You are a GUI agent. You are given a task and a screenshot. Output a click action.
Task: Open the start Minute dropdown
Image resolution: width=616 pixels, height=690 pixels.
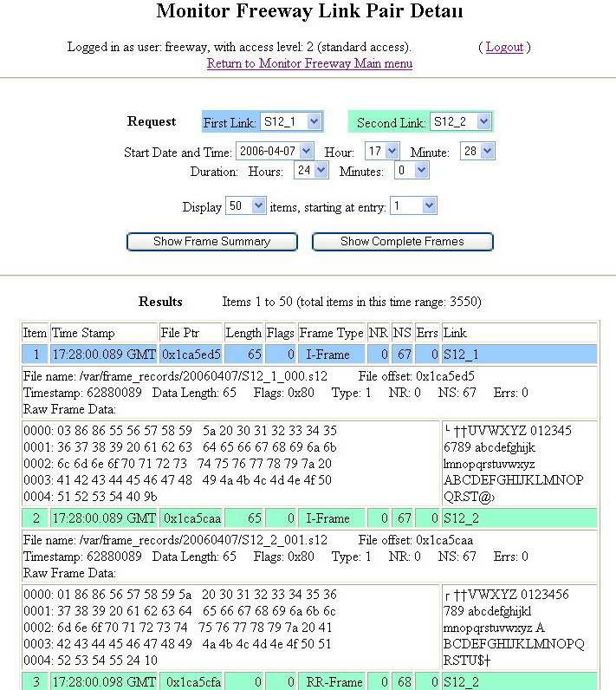click(x=477, y=152)
